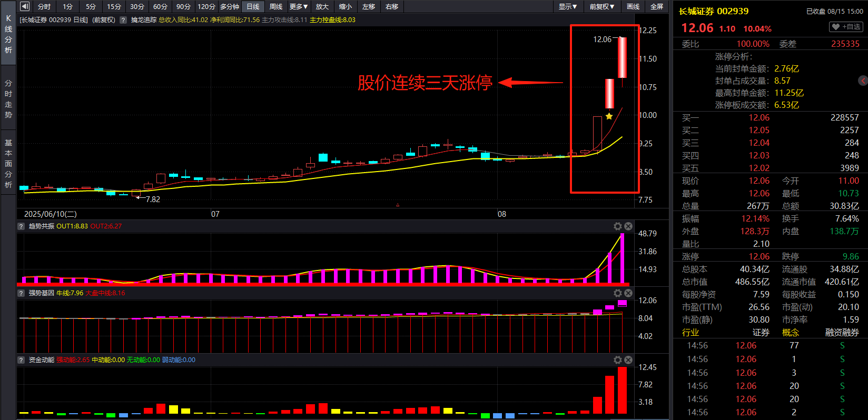Click the 概念 label
The height and width of the screenshot is (420, 868).
click(791, 333)
